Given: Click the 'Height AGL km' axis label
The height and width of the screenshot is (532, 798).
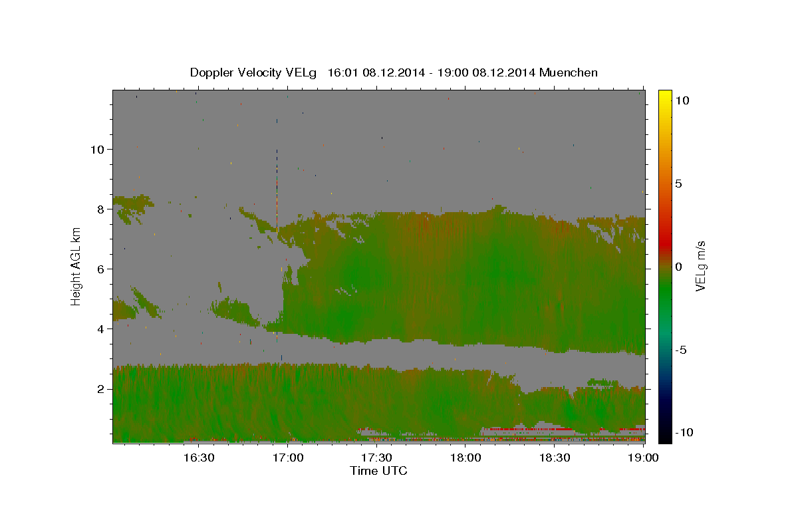Looking at the screenshot, I should [76, 266].
